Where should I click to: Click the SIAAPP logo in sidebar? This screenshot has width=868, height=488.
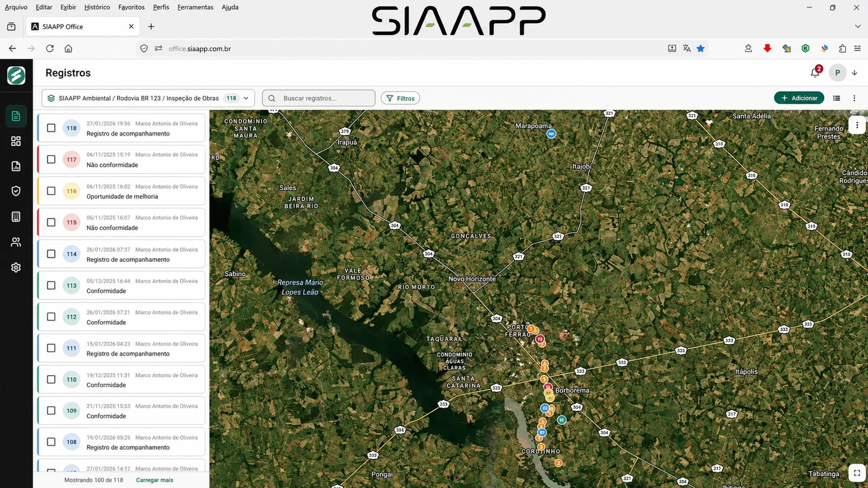tap(16, 76)
